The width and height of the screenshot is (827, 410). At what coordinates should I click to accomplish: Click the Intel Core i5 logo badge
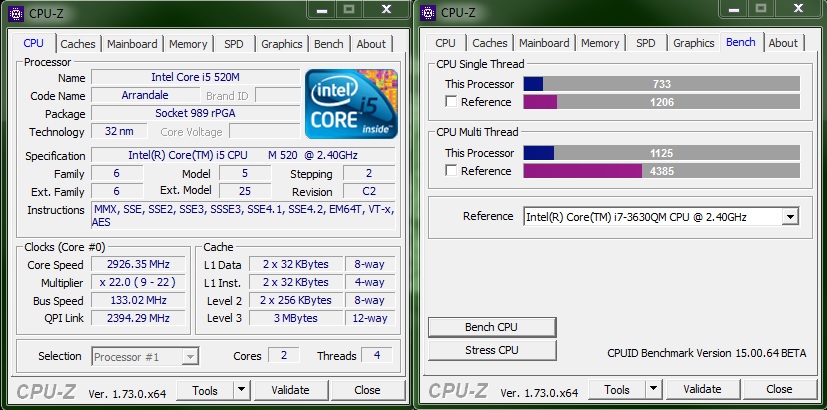click(x=351, y=104)
